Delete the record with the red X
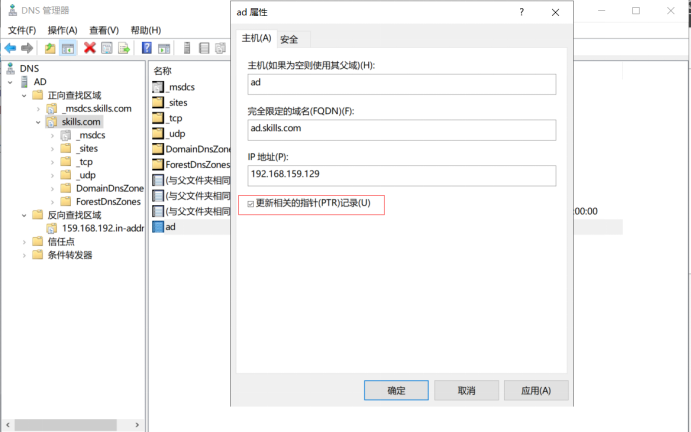The image size is (691, 432). pos(89,48)
